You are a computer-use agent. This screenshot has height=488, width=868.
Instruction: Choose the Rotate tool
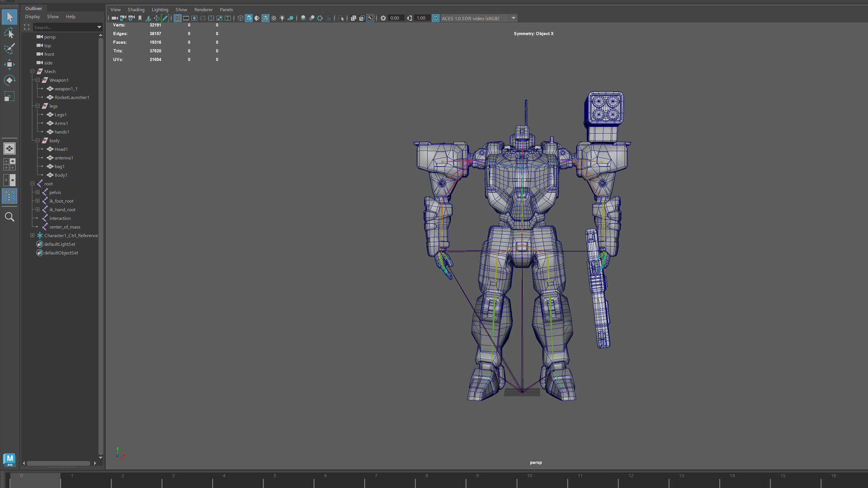pos(9,80)
